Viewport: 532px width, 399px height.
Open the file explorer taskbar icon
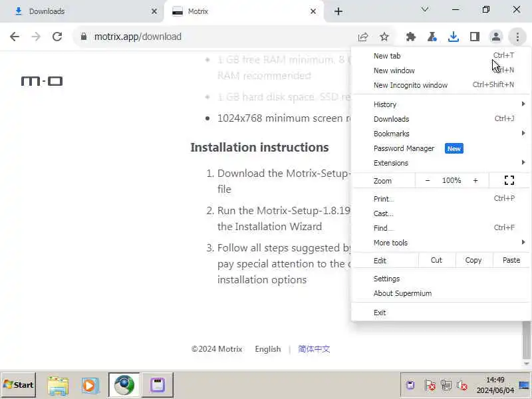pyautogui.click(x=58, y=386)
